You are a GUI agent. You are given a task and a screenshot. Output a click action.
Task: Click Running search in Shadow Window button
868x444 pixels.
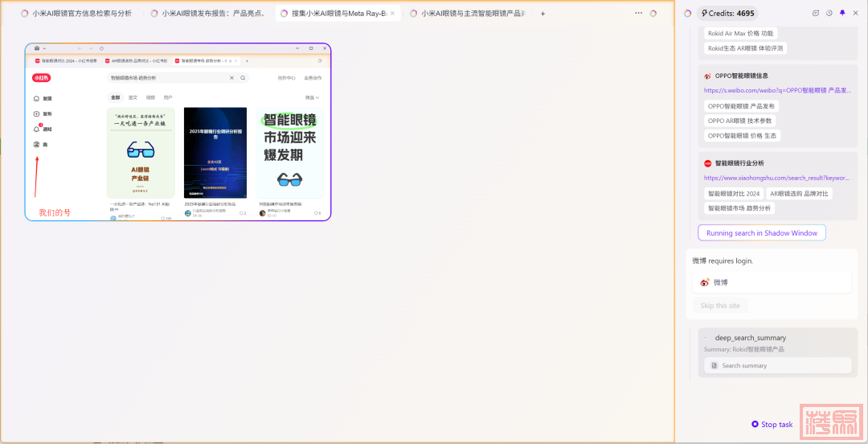761,233
